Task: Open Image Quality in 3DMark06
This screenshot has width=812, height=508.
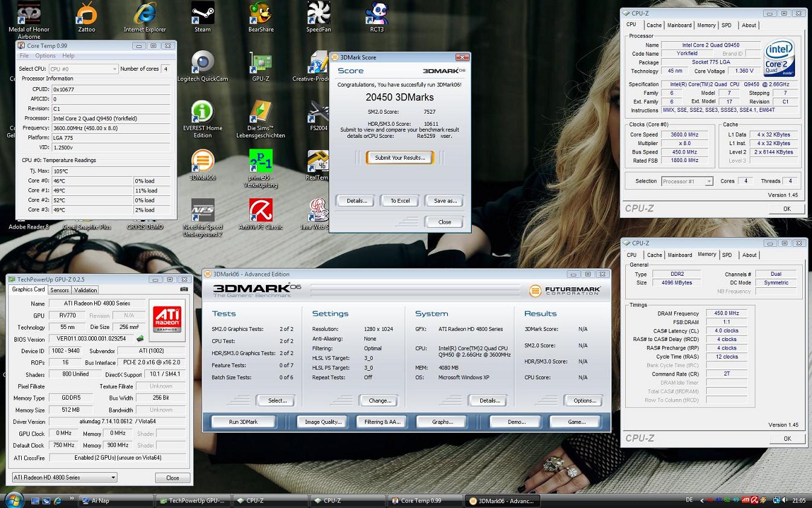Action: [x=323, y=422]
